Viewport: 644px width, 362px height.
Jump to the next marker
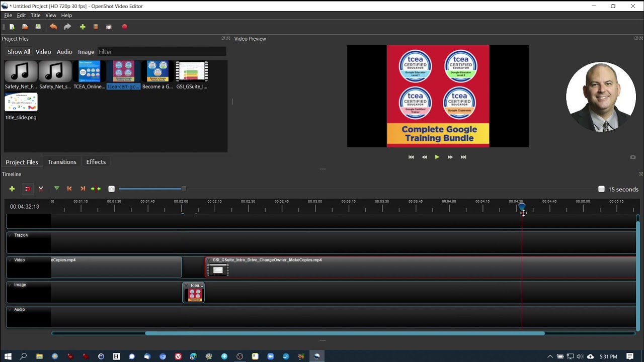pyautogui.click(x=83, y=189)
